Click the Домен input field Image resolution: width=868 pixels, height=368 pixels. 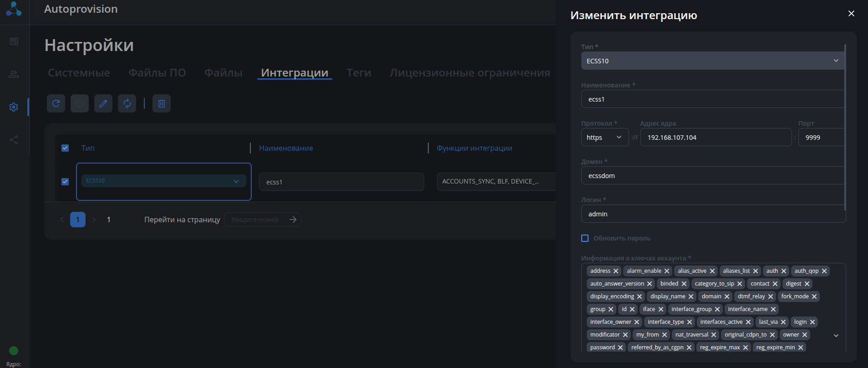(712, 175)
